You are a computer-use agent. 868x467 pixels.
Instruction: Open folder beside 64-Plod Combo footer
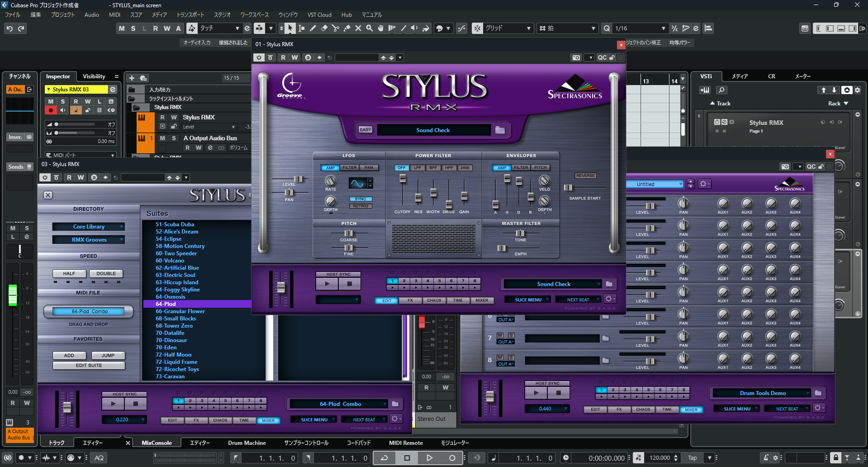(395, 404)
